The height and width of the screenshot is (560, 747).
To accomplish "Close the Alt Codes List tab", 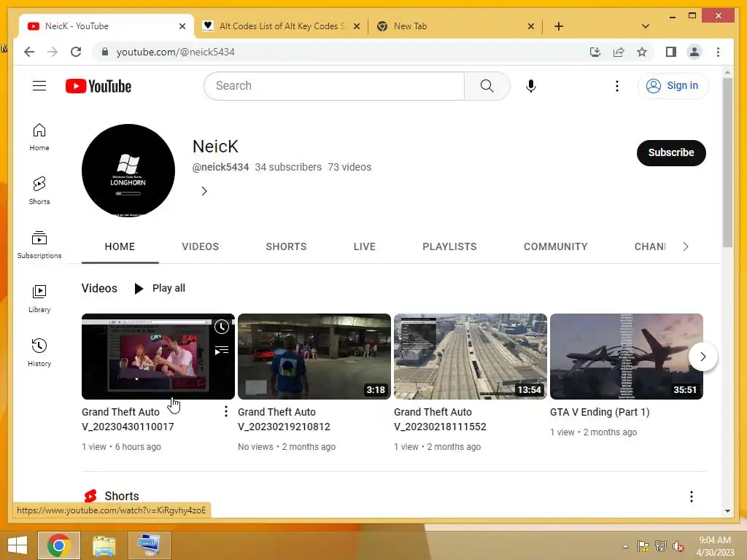I will click(x=356, y=26).
